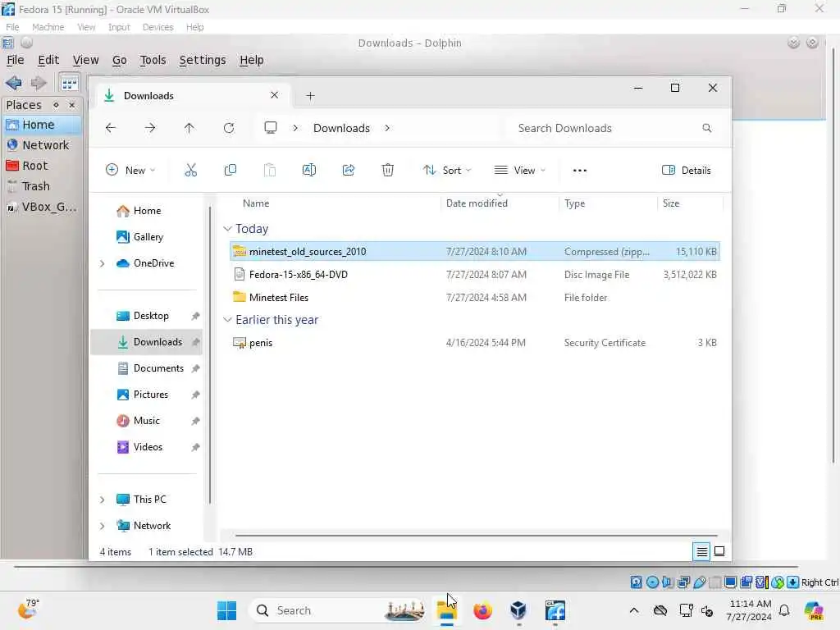
Task: Show hidden system tray icons
Action: (x=634, y=610)
